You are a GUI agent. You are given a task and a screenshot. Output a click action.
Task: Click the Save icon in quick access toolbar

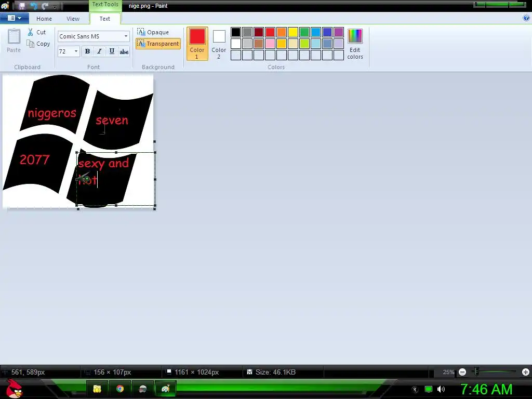(22, 6)
